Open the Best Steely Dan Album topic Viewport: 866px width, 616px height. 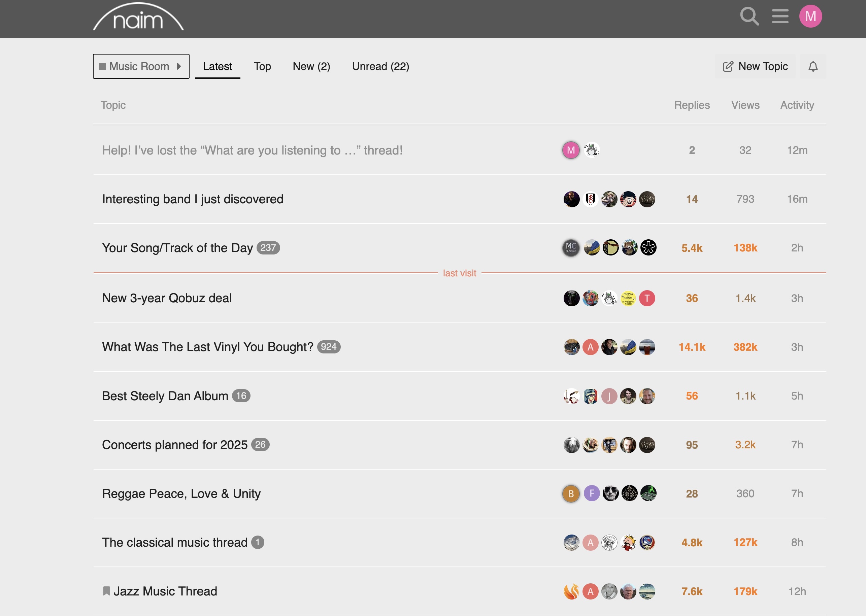tap(165, 396)
